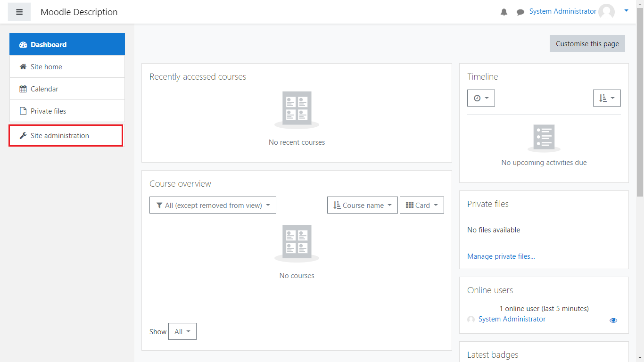This screenshot has height=362, width=644.
Task: Click the user avatar picture in header
Action: pos(606,12)
